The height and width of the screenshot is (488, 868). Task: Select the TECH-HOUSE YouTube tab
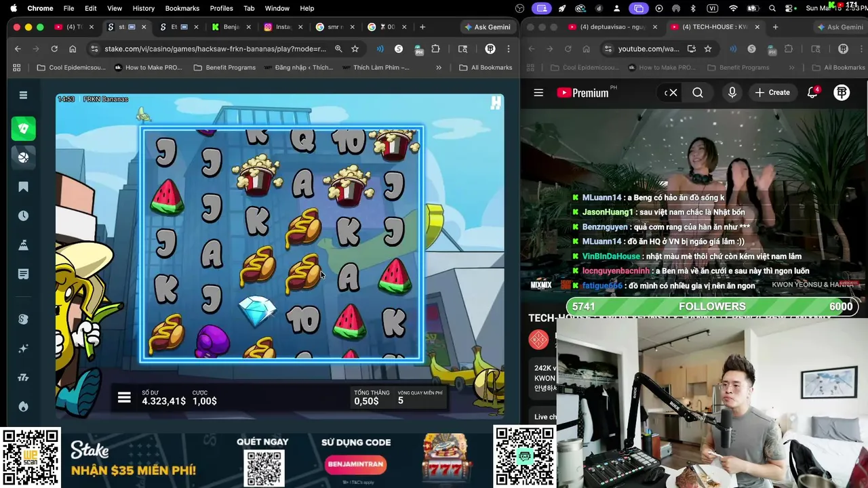pos(715,27)
